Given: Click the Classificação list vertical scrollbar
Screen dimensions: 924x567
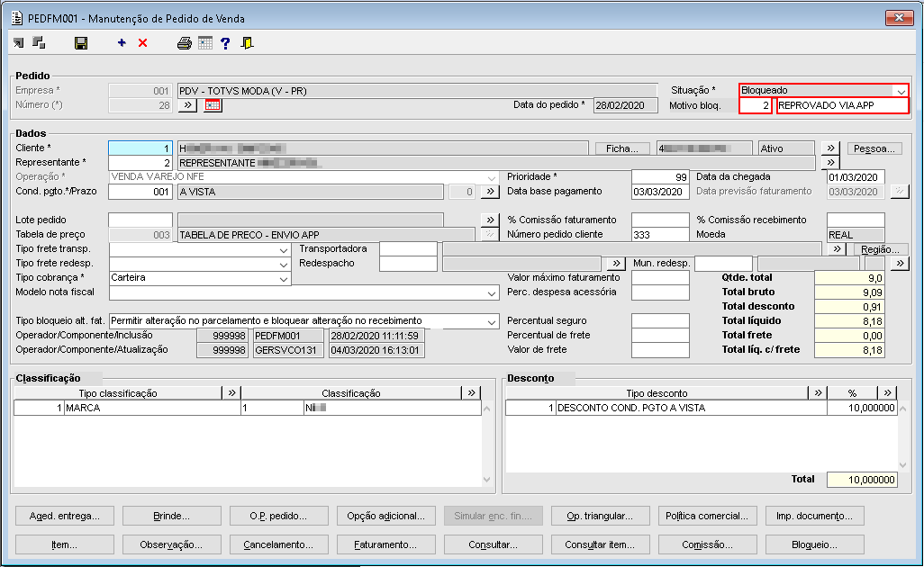Looking at the screenshot, I should [486, 444].
